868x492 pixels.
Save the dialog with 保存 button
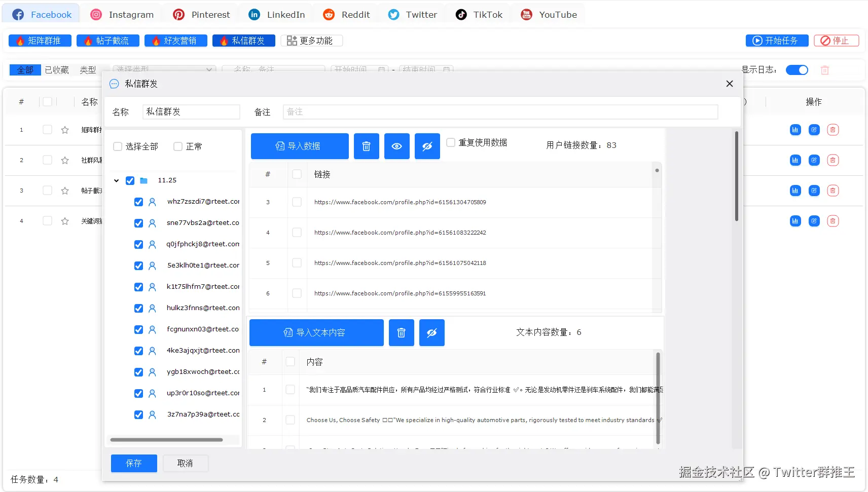coord(133,463)
